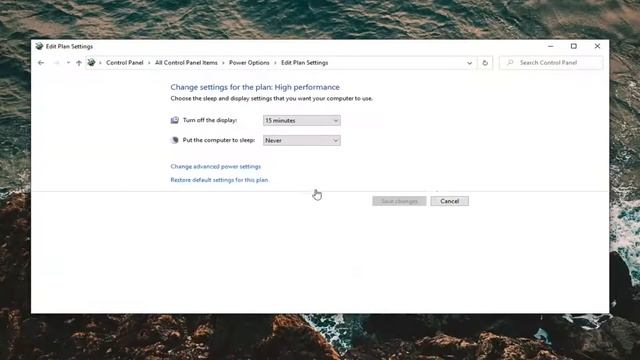The width and height of the screenshot is (640, 360).
Task: Open the Put the computer to sleep dropdown
Action: [x=302, y=140]
